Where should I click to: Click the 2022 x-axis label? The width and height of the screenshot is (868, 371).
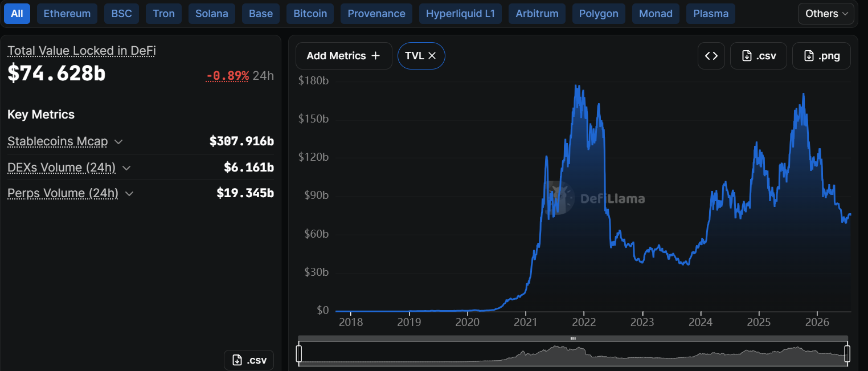coord(584,321)
